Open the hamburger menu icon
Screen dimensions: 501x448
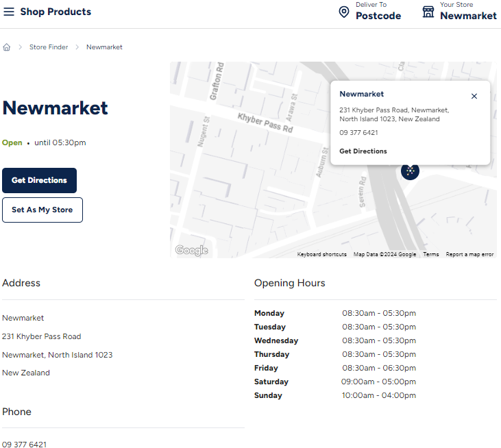click(x=9, y=12)
